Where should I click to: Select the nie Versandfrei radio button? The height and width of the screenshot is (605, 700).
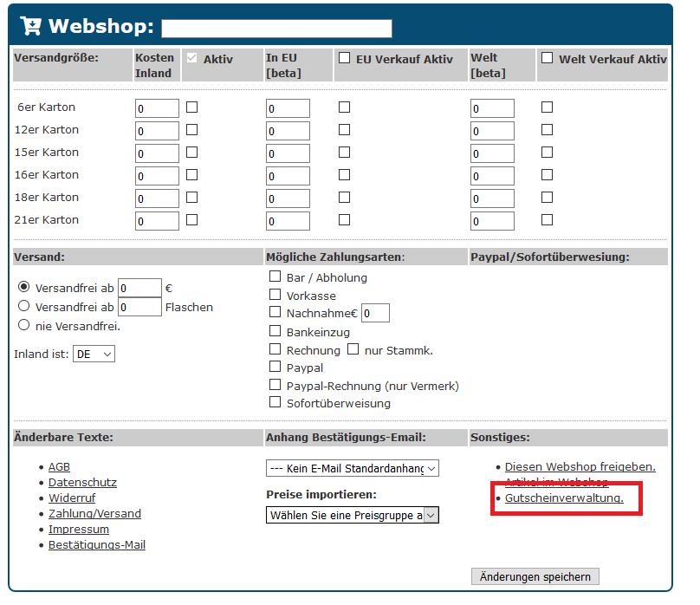24,325
